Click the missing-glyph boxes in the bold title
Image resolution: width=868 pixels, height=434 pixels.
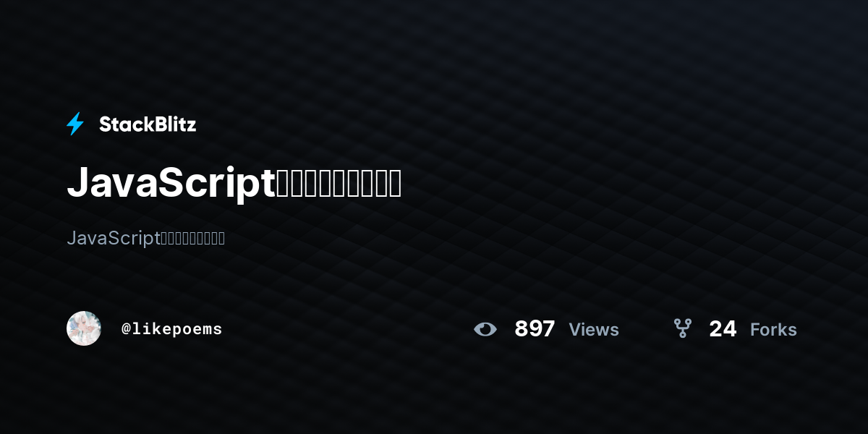coord(339,184)
